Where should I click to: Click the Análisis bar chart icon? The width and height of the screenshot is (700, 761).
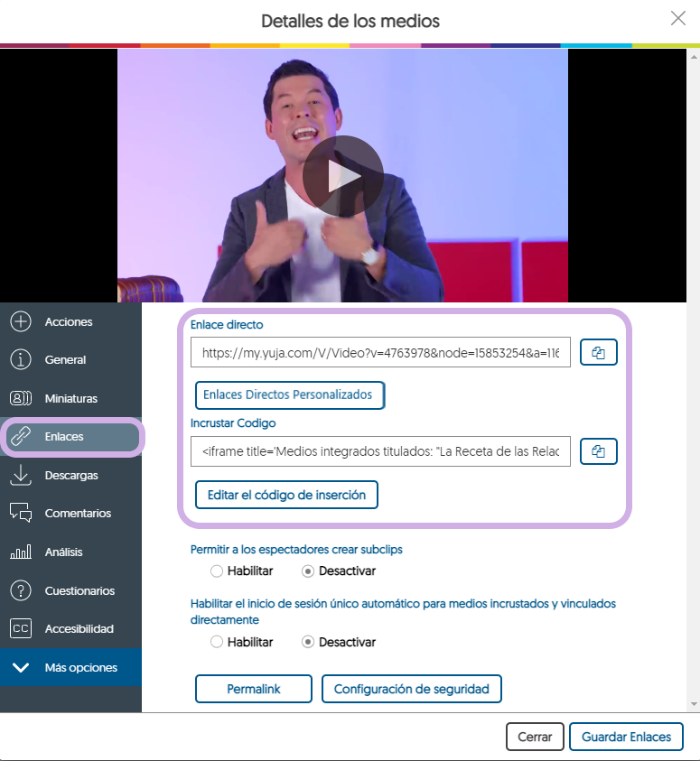(x=21, y=552)
